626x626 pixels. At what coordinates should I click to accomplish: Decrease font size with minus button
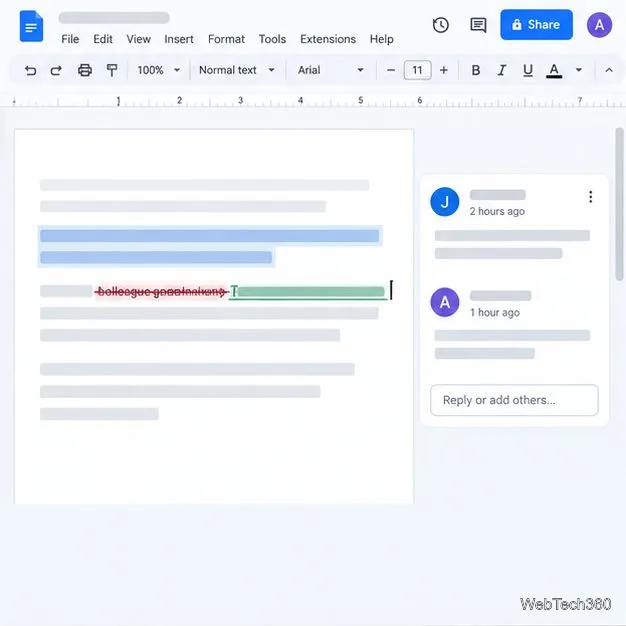(391, 70)
